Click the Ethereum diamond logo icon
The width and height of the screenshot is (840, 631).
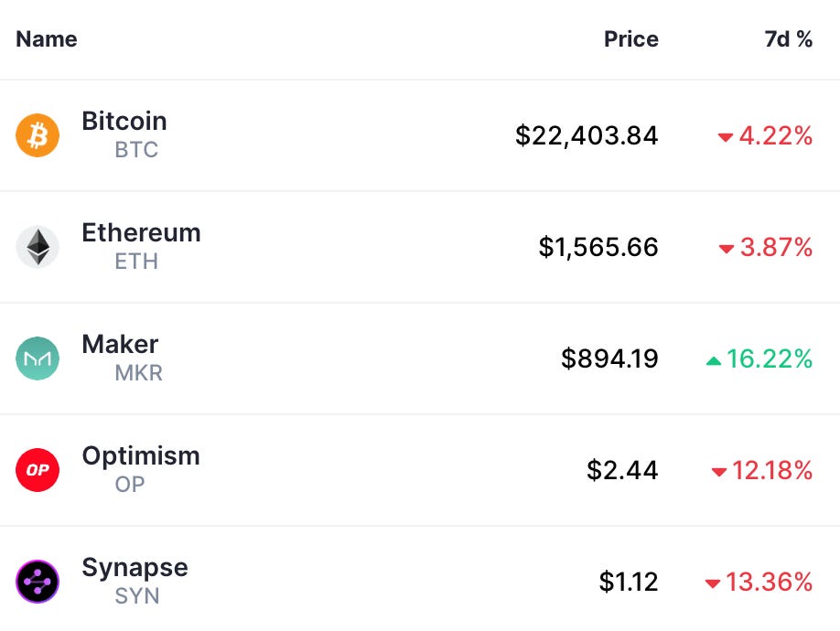point(38,247)
